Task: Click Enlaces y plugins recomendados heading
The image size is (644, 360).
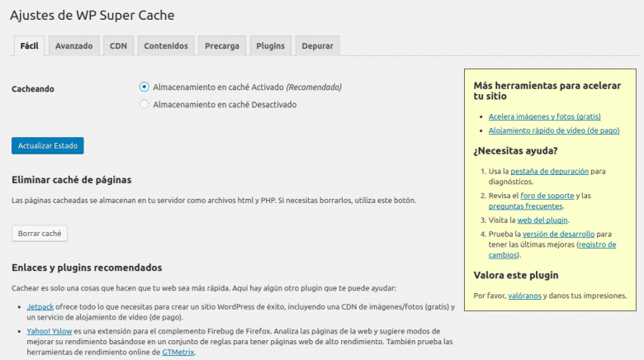Action: (87, 268)
